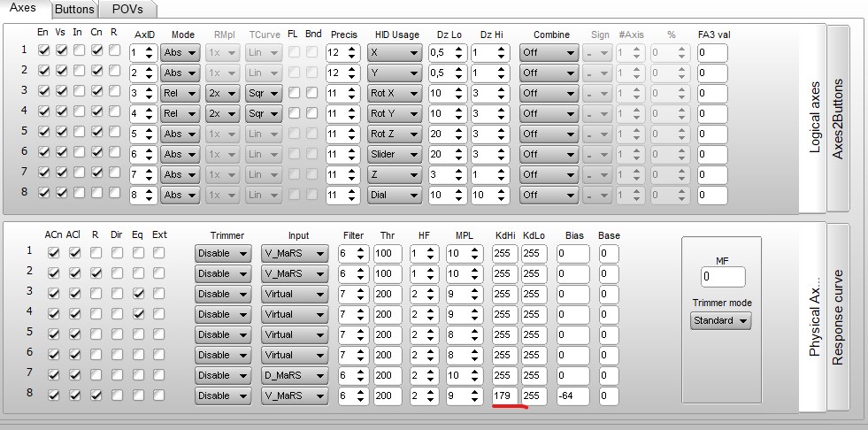Open RMpl 2x dropdown for logical axis 4
The width and height of the screenshot is (868, 430).
coord(223,113)
